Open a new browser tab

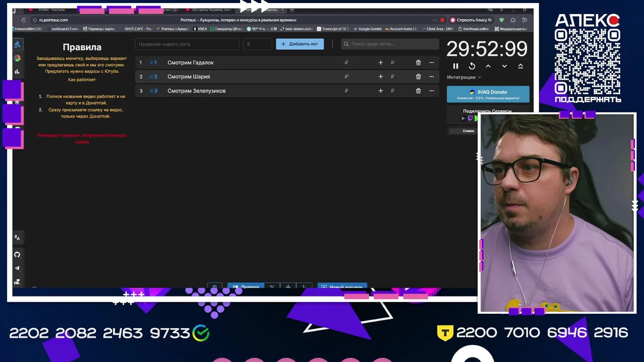pos(292,10)
